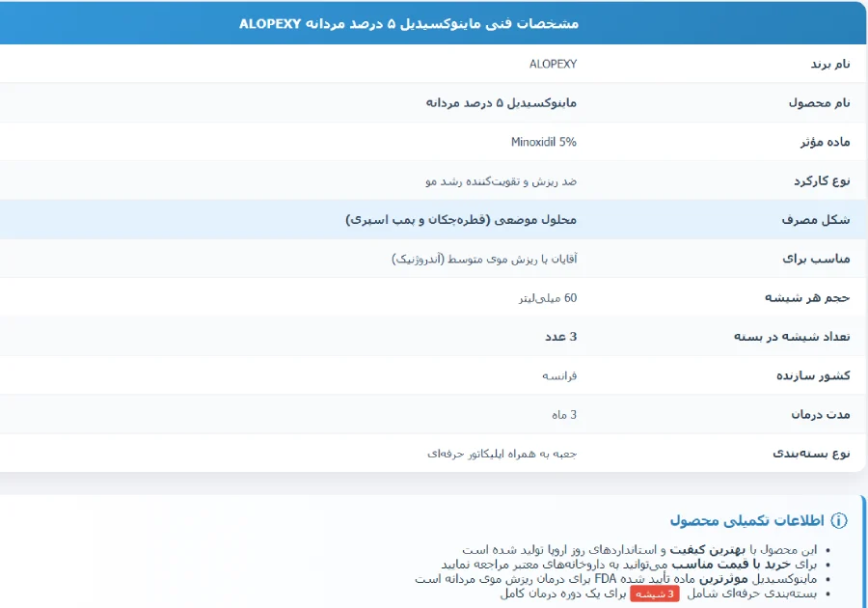The height and width of the screenshot is (608, 868).
Task: Click the 'فرانسه' country value
Action: click(x=559, y=376)
